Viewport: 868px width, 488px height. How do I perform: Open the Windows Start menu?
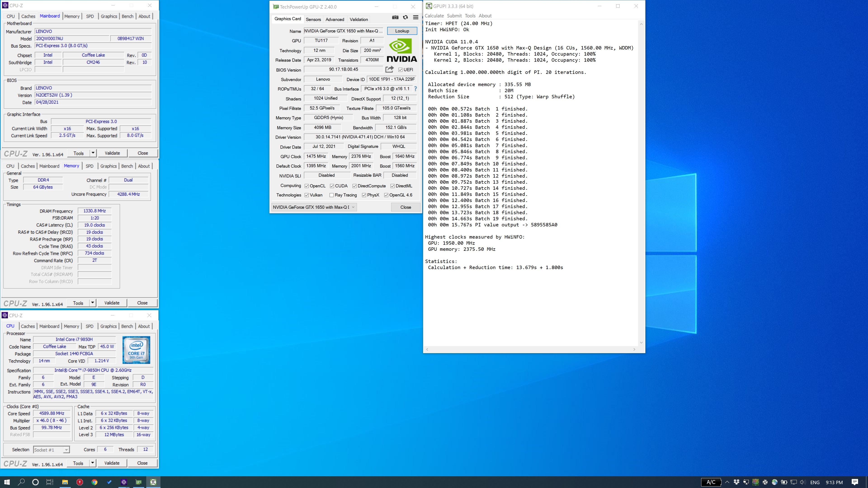coord(7,482)
